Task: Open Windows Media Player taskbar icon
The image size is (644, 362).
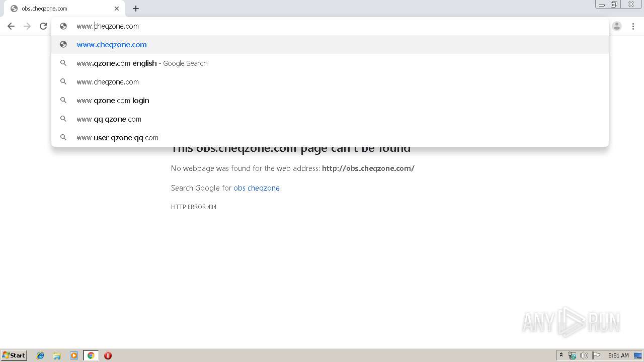Action: [x=74, y=355]
